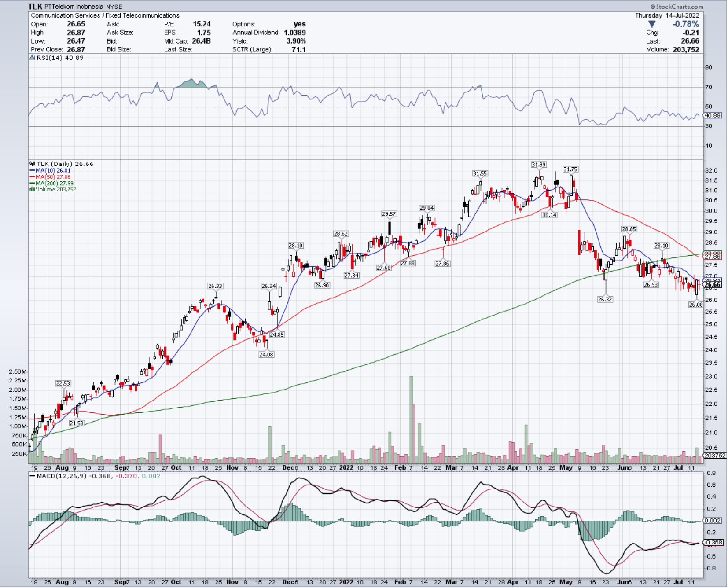Click the 29.57 price high label
The width and height of the screenshot is (728, 588).
coord(389,214)
